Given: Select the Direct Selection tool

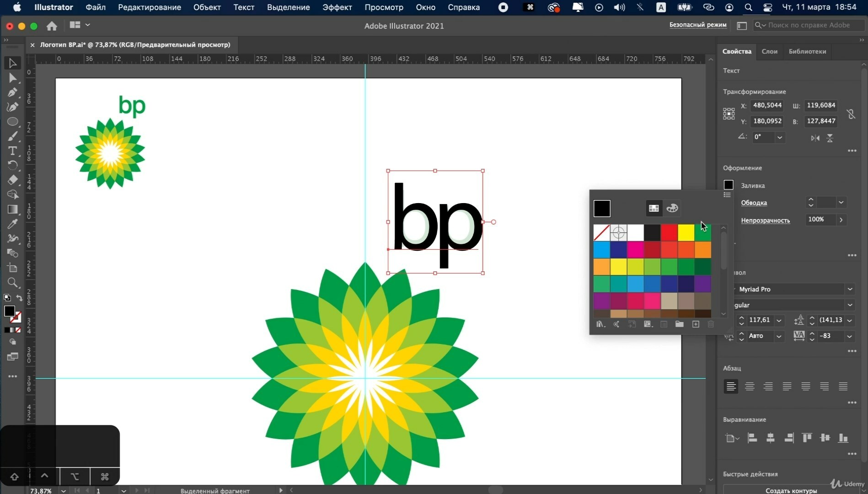Looking at the screenshot, I should click(x=12, y=78).
